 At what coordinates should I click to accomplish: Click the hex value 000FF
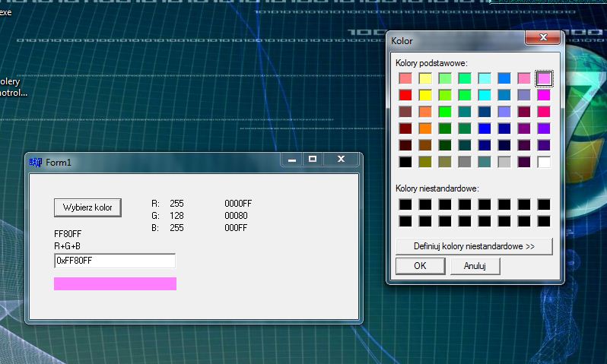236,228
